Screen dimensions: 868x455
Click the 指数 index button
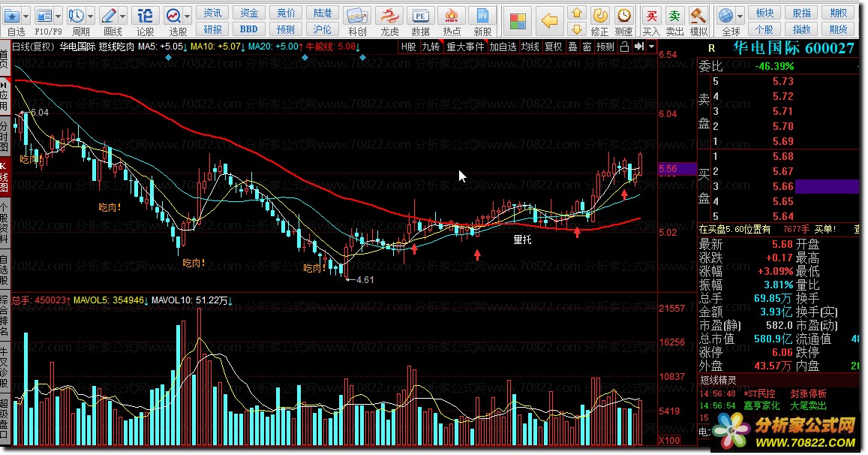(801, 29)
